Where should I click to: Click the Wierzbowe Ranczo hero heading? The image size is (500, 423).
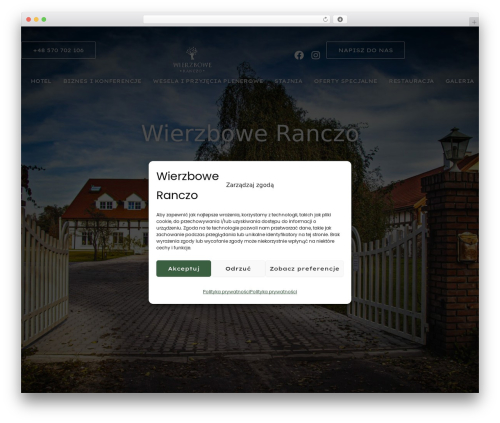click(250, 133)
